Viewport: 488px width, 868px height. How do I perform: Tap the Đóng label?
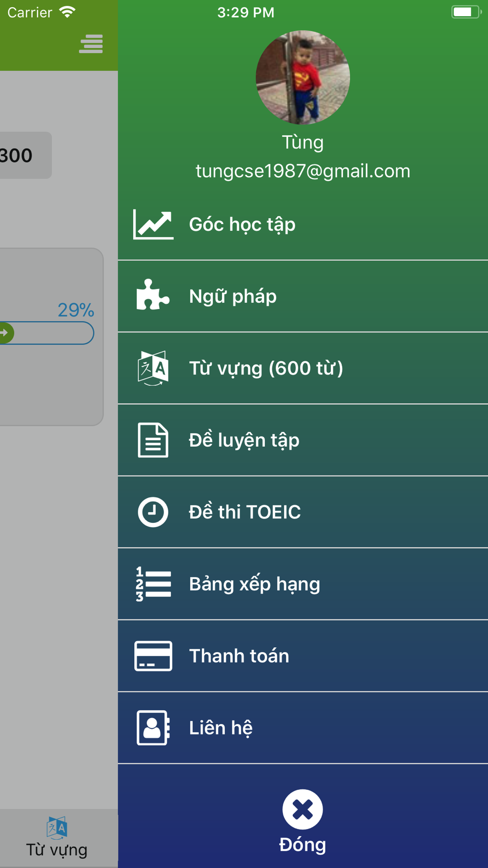(x=303, y=845)
